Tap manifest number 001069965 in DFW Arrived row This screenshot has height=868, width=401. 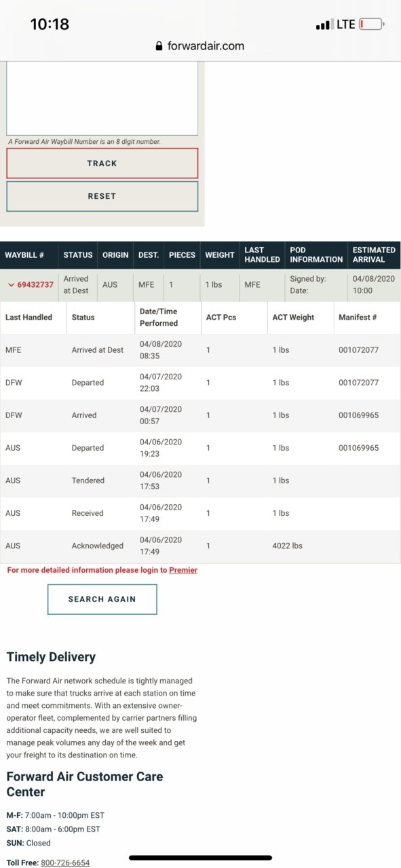(x=358, y=415)
